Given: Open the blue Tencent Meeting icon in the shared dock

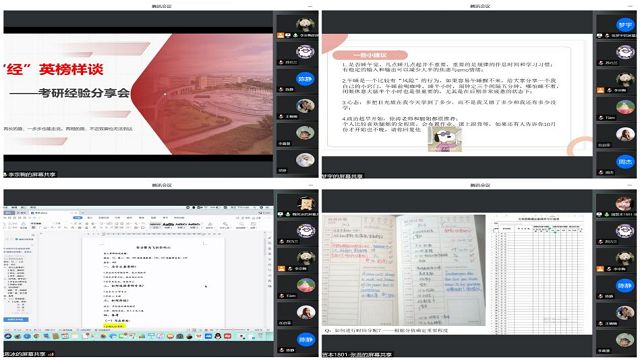Looking at the screenshot, I should point(208,336).
